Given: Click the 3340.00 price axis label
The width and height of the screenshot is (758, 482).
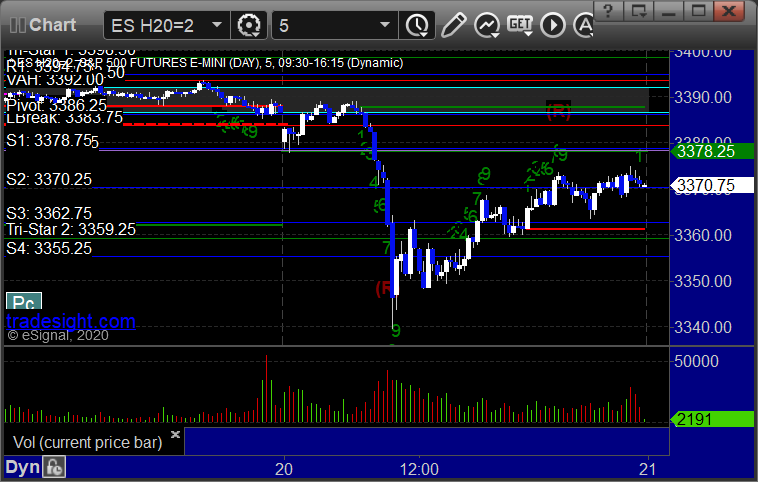Looking at the screenshot, I should click(703, 328).
